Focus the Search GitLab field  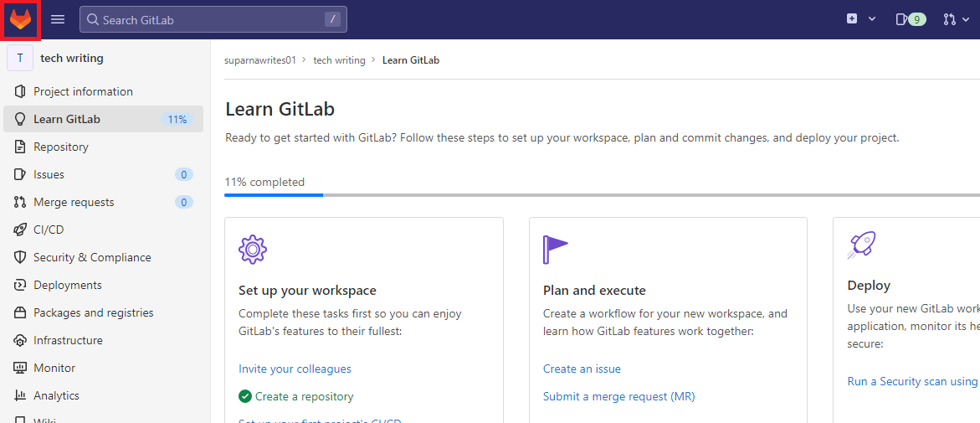point(213,19)
